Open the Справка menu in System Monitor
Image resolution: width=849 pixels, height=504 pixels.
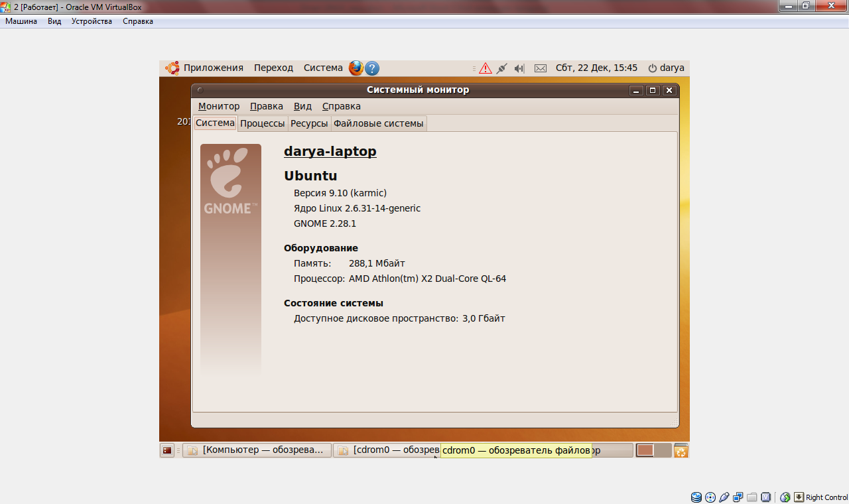point(342,106)
